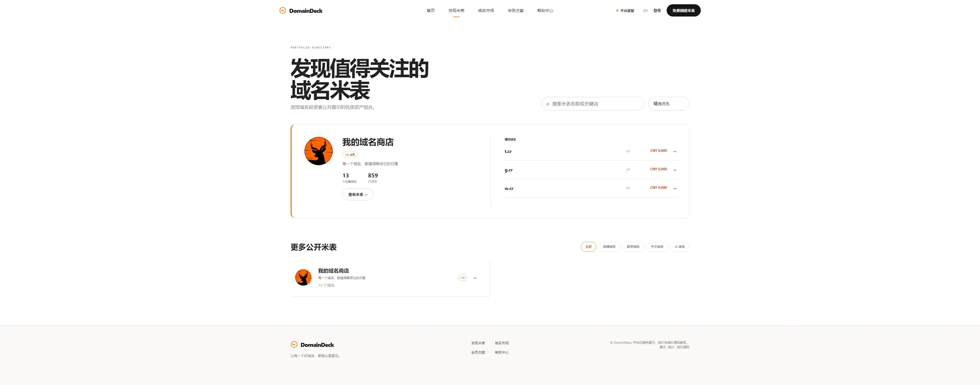Click the 我的域名商店 title in list card
980x385 pixels.
333,271
